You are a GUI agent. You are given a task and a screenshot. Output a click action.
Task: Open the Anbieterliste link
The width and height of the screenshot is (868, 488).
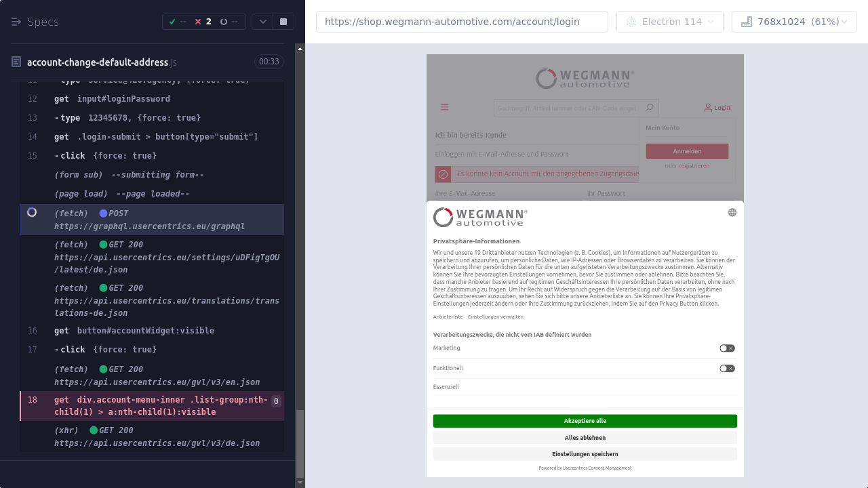[x=448, y=317]
